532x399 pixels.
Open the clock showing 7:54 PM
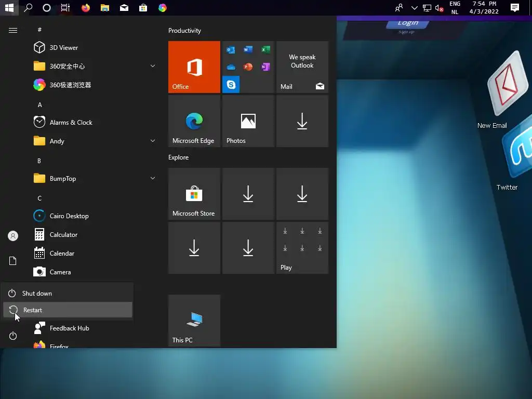[x=484, y=8]
